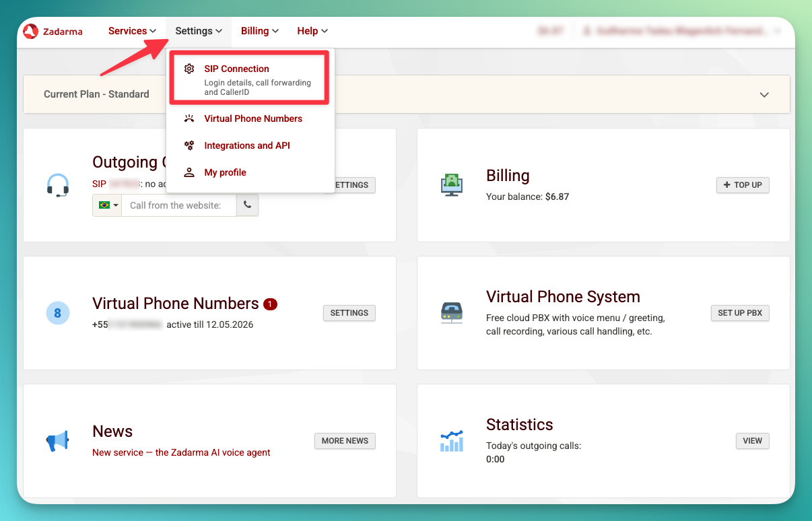
Task: Open the blurred user account dropdown
Action: point(682,31)
